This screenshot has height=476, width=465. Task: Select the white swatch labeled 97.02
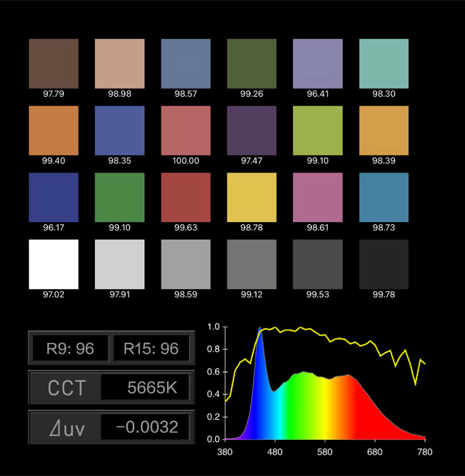tap(54, 264)
